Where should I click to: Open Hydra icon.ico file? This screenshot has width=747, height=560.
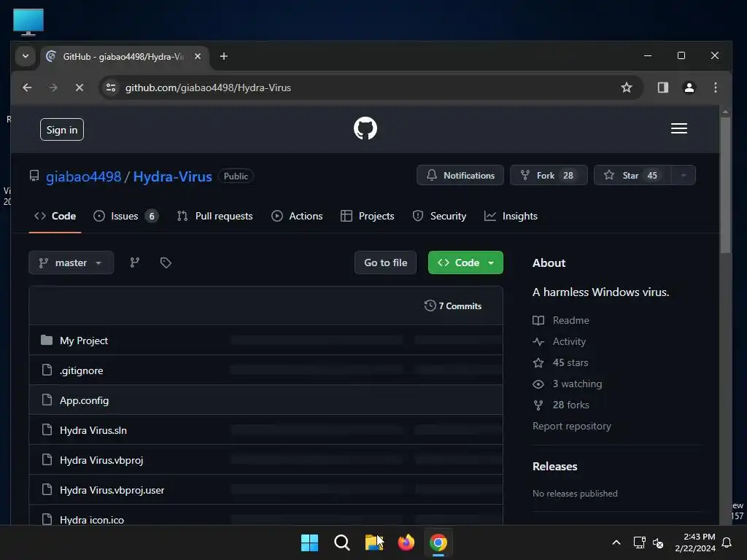[x=92, y=519]
